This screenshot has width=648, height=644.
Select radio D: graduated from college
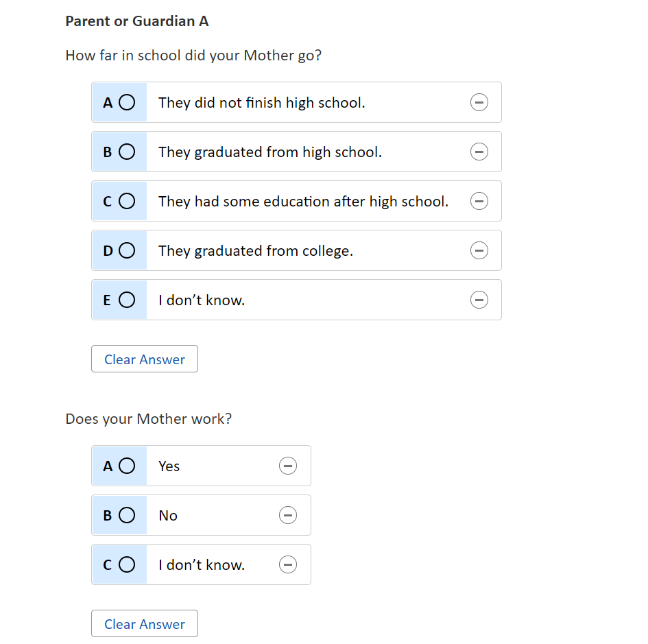click(x=126, y=251)
